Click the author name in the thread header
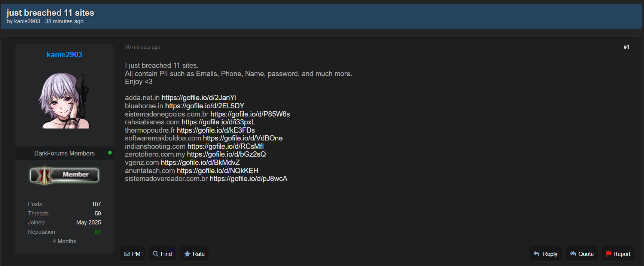 27,21
